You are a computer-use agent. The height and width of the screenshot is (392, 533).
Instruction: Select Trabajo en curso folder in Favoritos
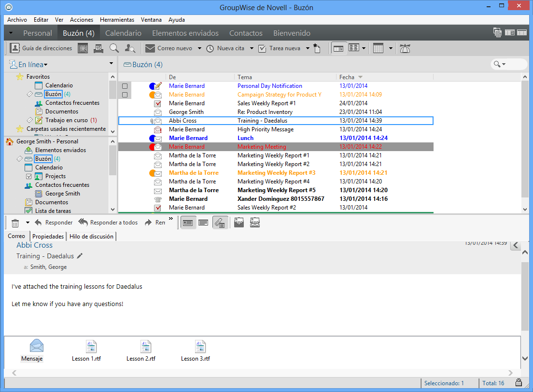point(67,120)
